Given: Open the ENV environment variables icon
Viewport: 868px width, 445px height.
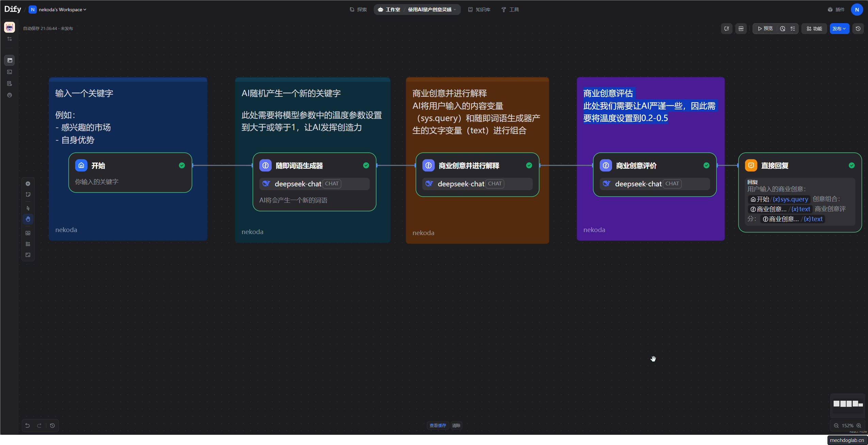Looking at the screenshot, I should click(741, 29).
